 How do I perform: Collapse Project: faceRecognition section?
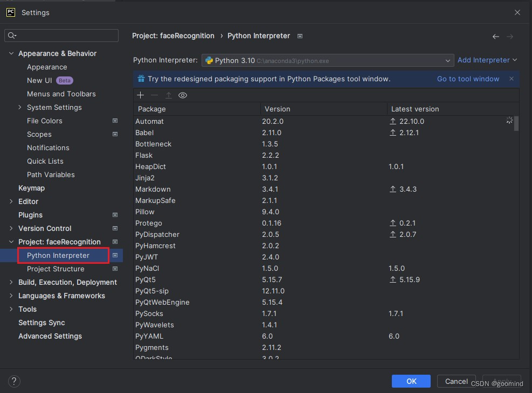(x=11, y=242)
